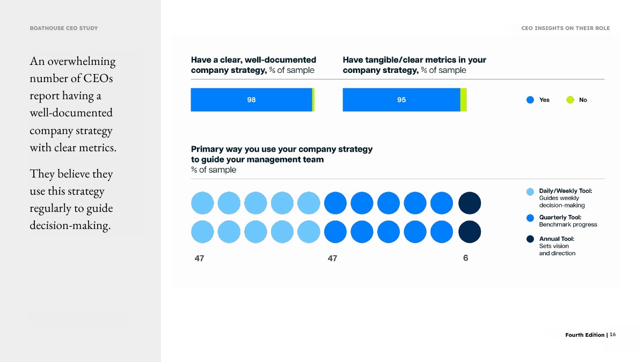Image resolution: width=644 pixels, height=362 pixels.
Task: Click the top dark navy circle in dot chart
Action: click(470, 203)
